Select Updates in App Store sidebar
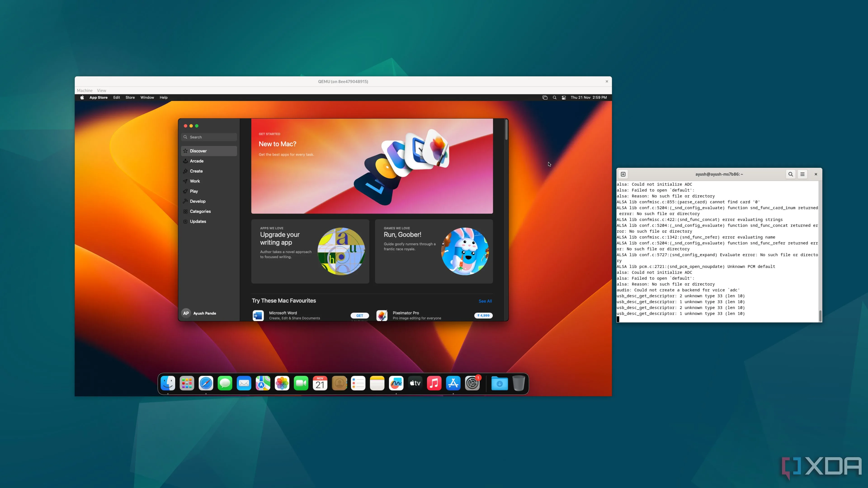 coord(209,222)
